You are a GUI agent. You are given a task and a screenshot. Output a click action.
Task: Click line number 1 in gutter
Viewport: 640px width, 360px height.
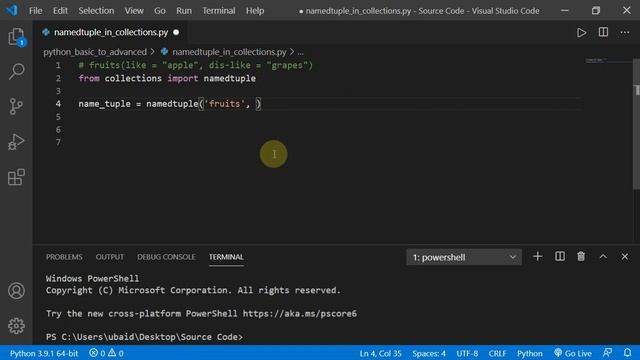click(58, 65)
